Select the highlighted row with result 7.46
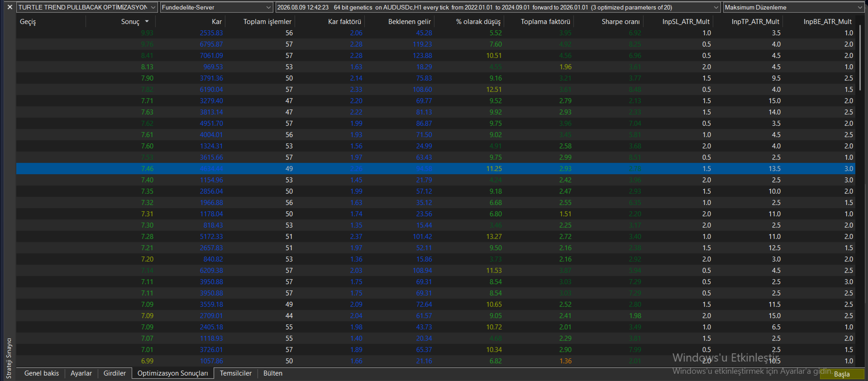 click(x=436, y=169)
